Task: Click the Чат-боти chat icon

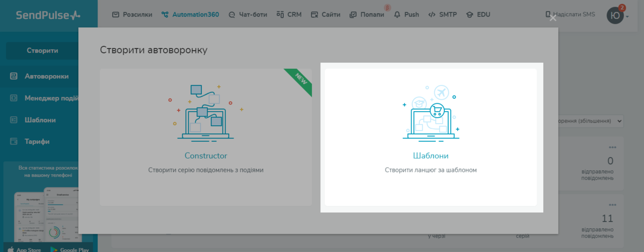Action: coord(231,15)
